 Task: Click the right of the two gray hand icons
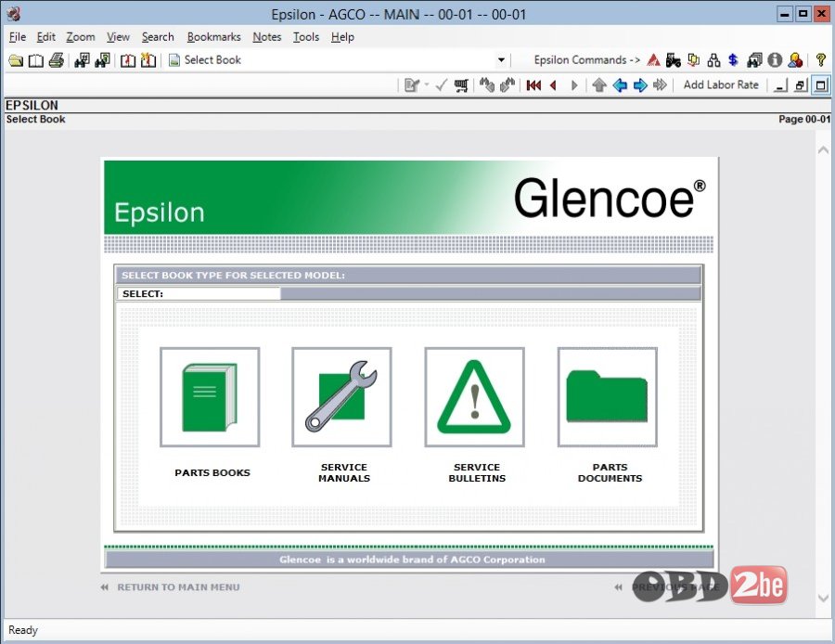click(507, 85)
